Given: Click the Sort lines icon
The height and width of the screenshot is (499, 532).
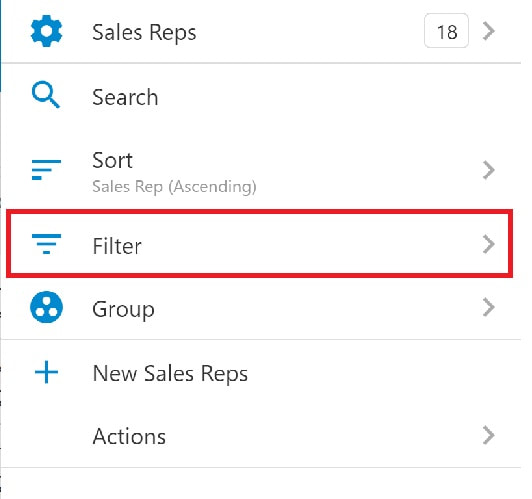Looking at the screenshot, I should [46, 169].
